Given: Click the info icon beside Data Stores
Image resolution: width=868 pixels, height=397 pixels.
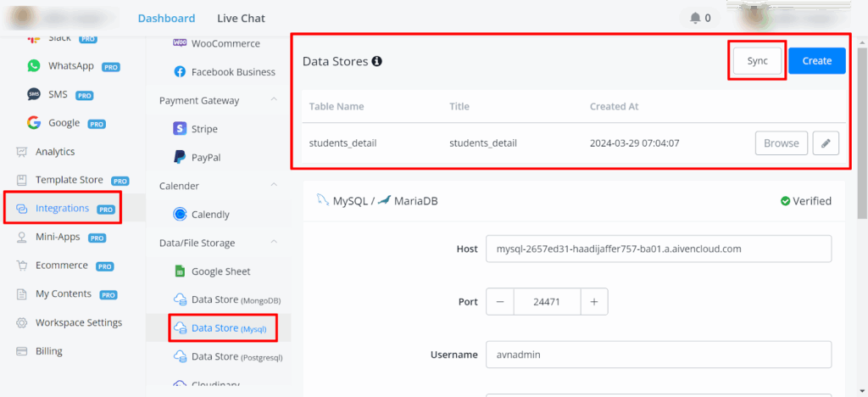Looking at the screenshot, I should point(376,61).
